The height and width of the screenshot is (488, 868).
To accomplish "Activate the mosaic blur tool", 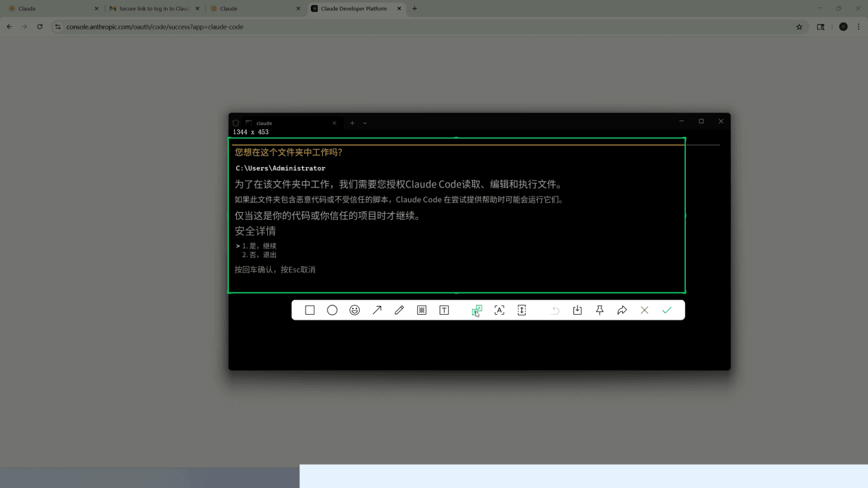I will [422, 310].
